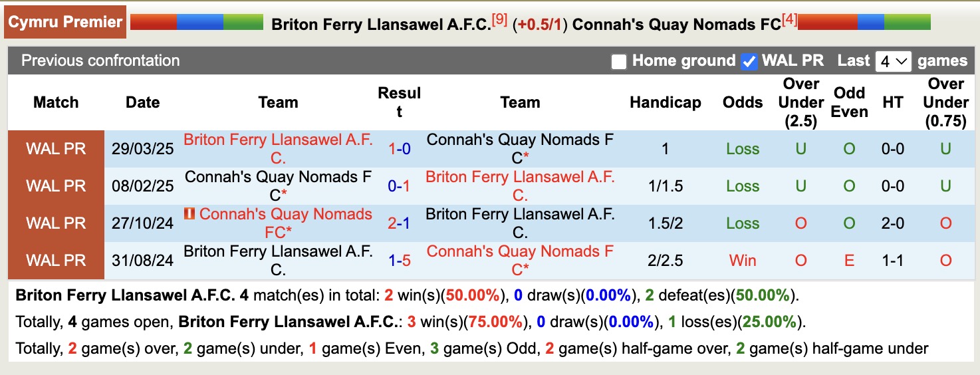
Task: Click the Handicap column header
Action: [665, 102]
